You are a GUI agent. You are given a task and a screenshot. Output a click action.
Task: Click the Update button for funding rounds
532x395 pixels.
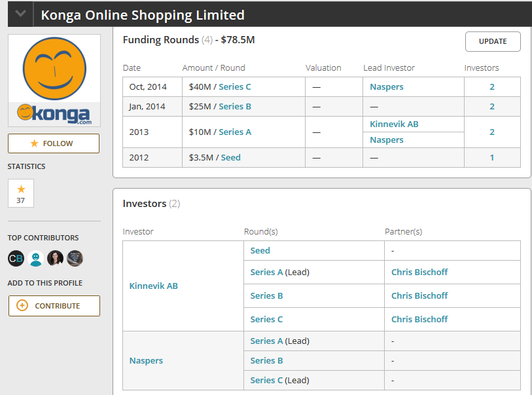click(x=493, y=41)
